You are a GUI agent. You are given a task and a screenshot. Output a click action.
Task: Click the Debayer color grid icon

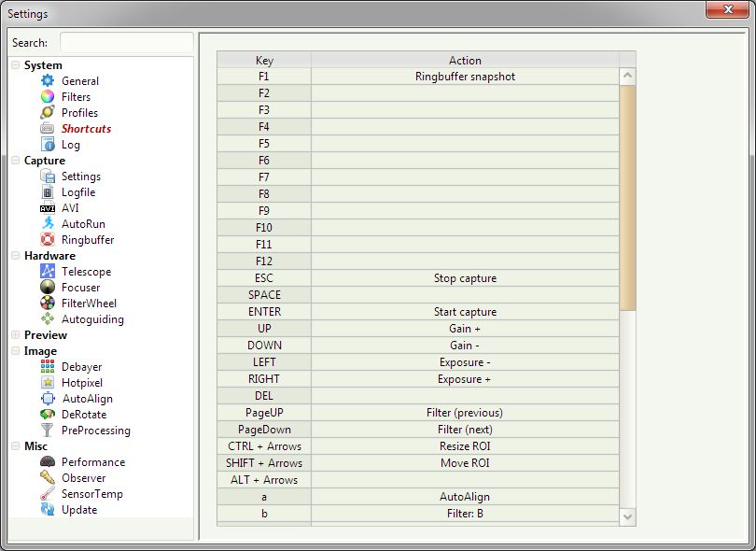[48, 367]
